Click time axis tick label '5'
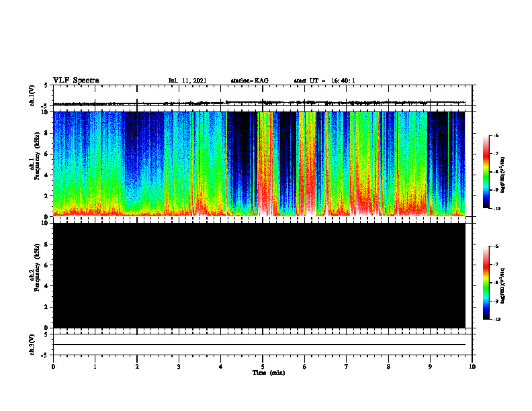The image size is (532, 411). pyautogui.click(x=263, y=367)
